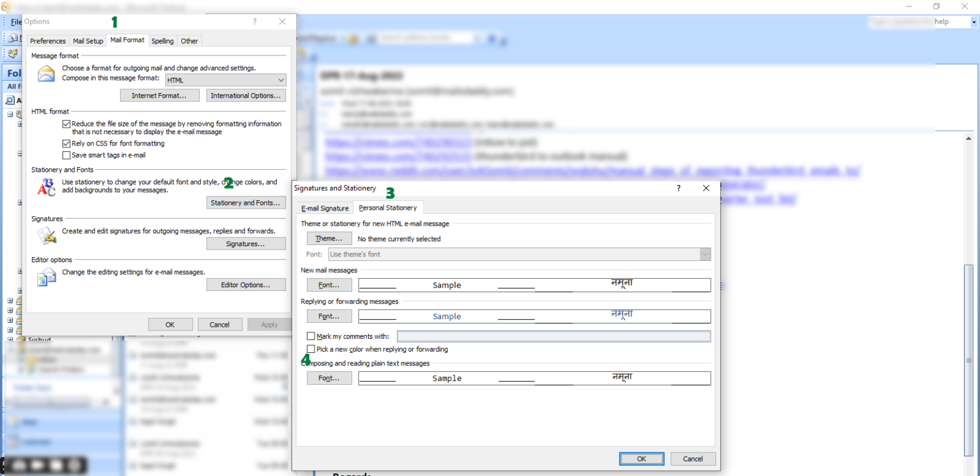Viewport: 980px width, 476px height.
Task: Click the help question mark in Options dialog
Action: point(255,22)
